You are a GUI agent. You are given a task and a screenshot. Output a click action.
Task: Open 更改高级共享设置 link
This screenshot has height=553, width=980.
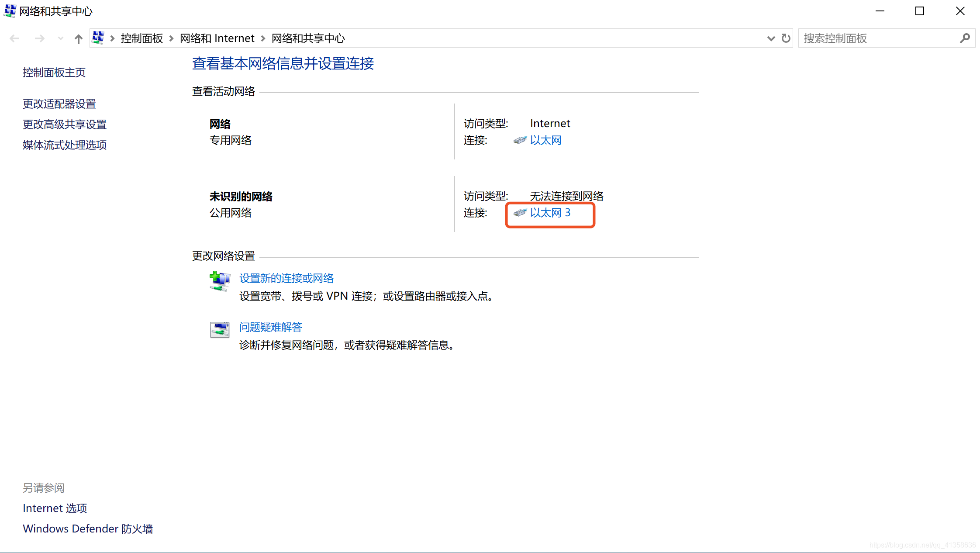point(65,124)
